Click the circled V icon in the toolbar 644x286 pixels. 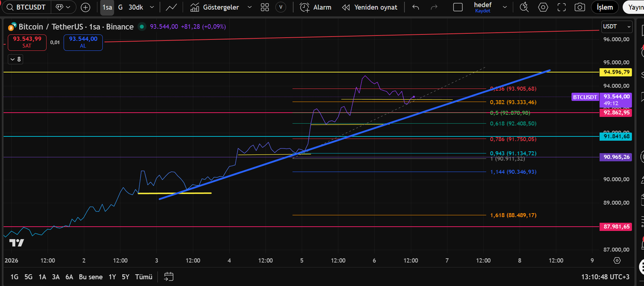[281, 8]
